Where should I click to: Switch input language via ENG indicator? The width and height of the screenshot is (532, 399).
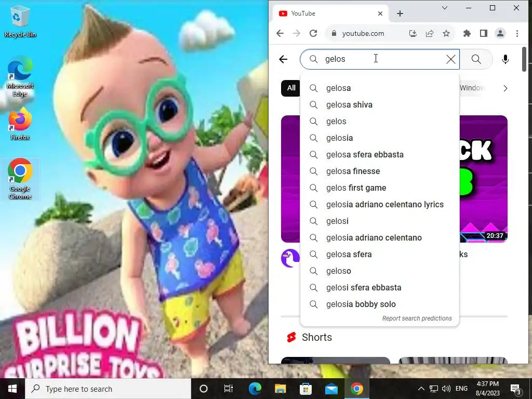tap(461, 389)
